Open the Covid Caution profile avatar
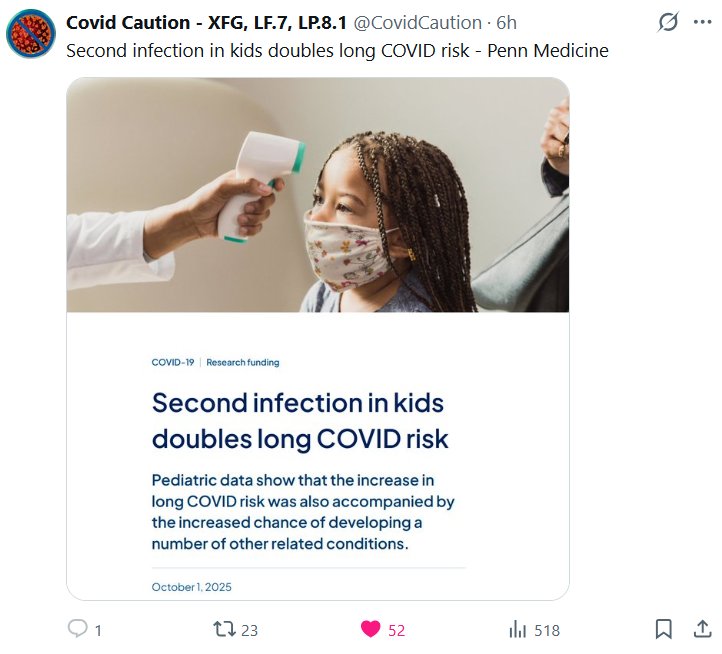Viewport: 722px width, 654px height. (x=30, y=33)
